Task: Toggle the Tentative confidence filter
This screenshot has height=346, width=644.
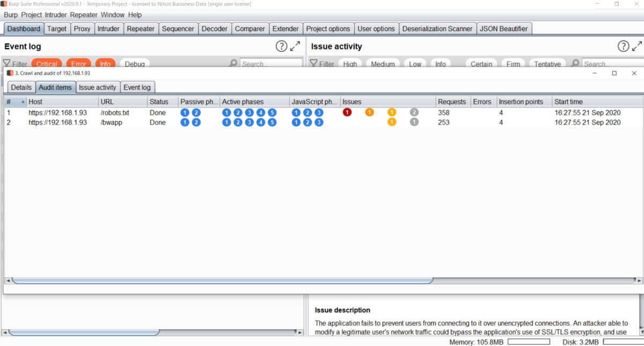Action: click(x=548, y=64)
